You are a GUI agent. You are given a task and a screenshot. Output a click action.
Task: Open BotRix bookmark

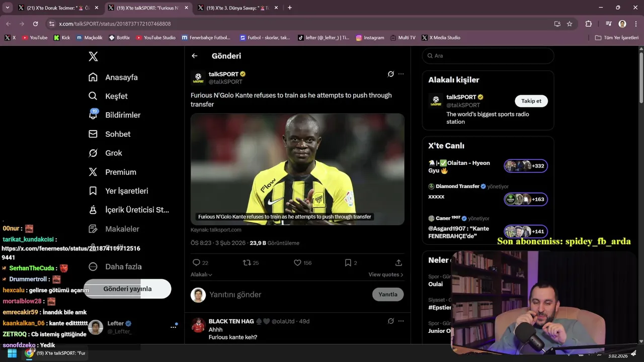click(119, 38)
